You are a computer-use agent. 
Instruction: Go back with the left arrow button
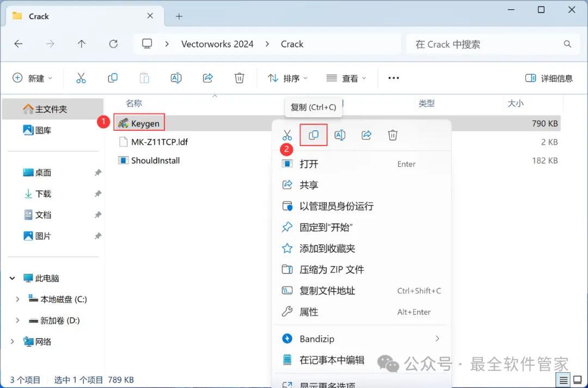tap(19, 44)
